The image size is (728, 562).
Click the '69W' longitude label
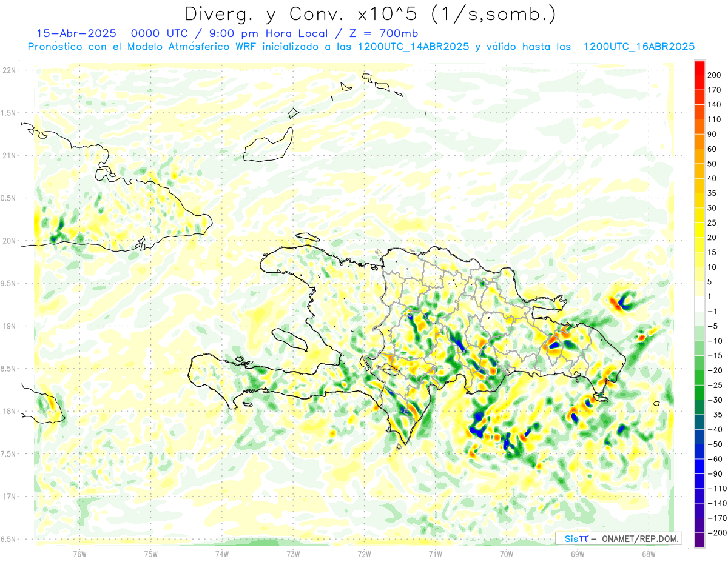[578, 554]
